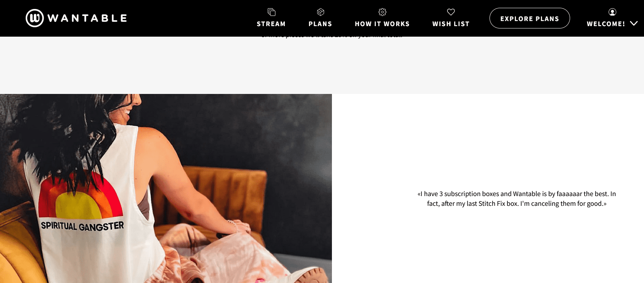Click the Wish List heart icon
This screenshot has width=644, height=283.
[451, 12]
